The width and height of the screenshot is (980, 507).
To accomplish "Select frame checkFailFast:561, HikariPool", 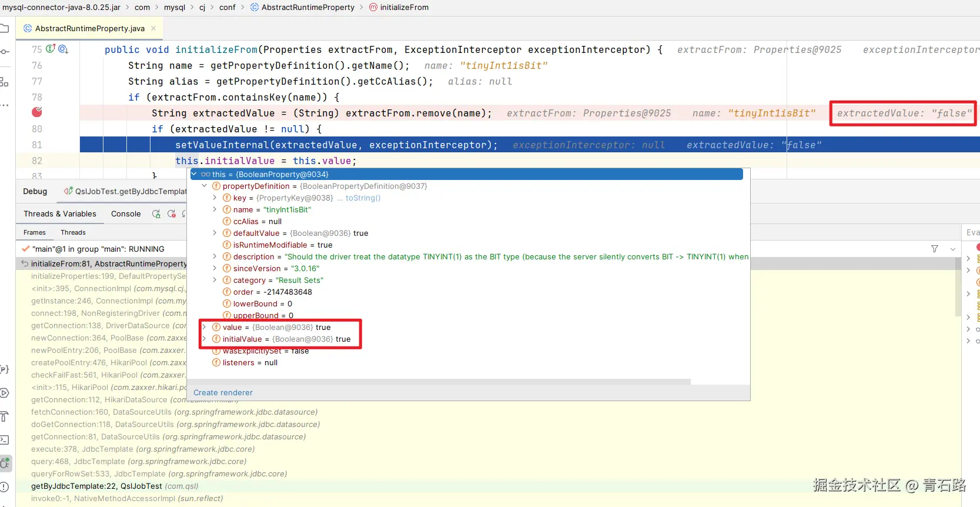I will pyautogui.click(x=109, y=375).
